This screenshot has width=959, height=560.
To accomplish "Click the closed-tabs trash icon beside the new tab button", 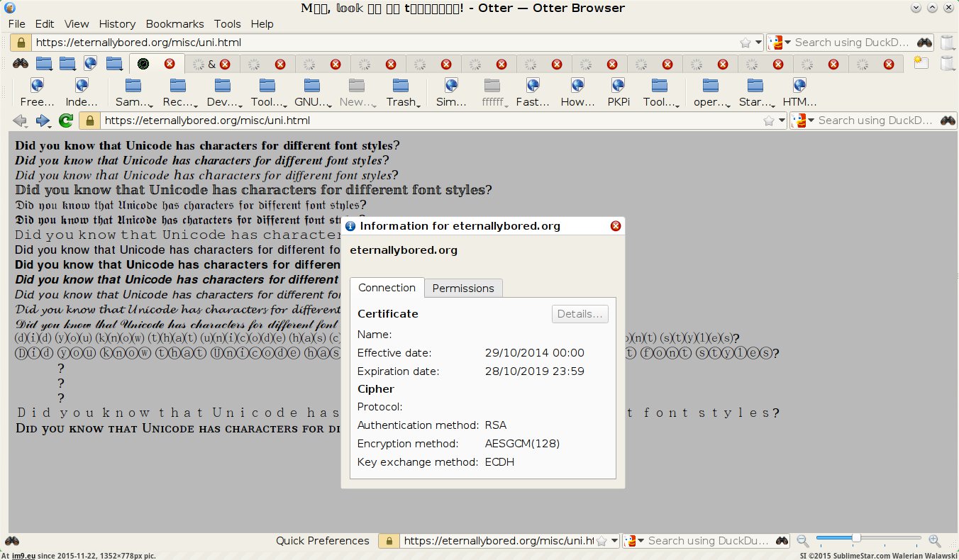I will [x=947, y=63].
